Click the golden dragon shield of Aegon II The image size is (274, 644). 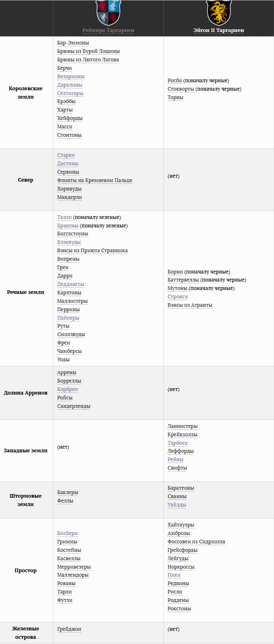[218, 13]
